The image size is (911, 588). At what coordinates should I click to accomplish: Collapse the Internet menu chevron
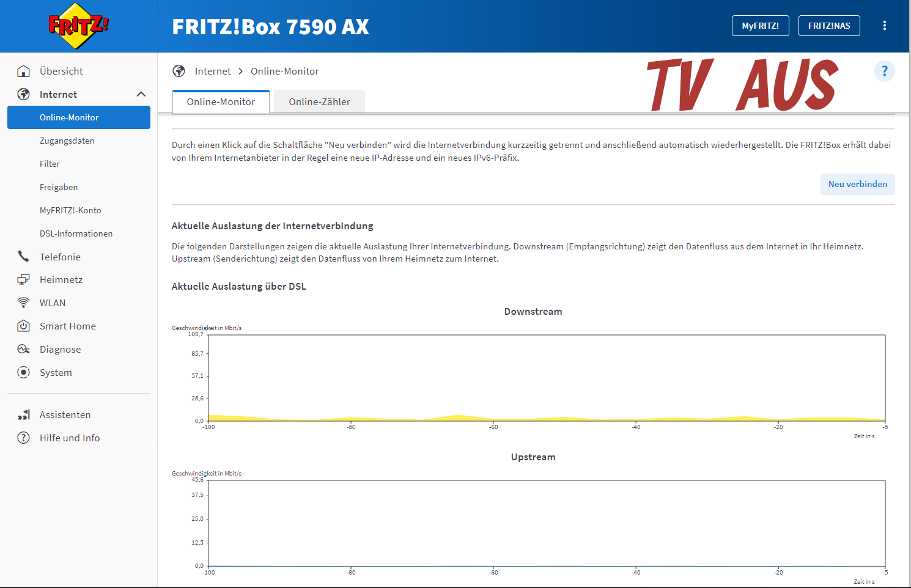[141, 94]
